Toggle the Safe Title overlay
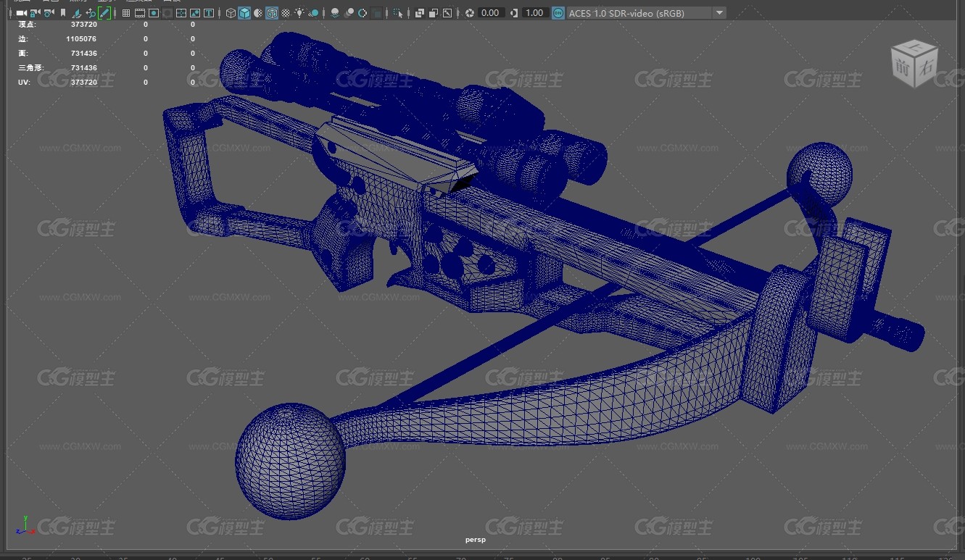 [209, 13]
